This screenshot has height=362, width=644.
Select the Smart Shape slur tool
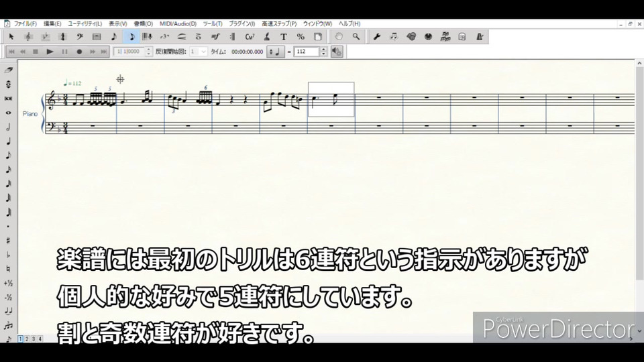(x=182, y=37)
